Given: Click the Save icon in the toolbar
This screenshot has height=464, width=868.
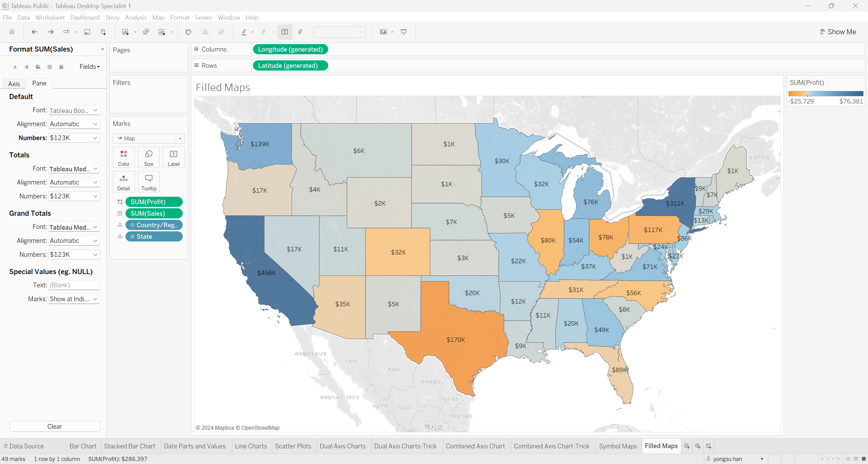Looking at the screenshot, I should tap(87, 32).
